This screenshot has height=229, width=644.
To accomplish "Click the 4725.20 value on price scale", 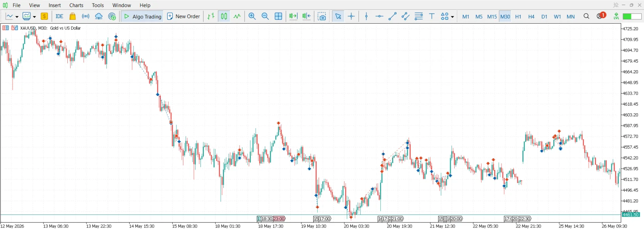I will (631, 29).
